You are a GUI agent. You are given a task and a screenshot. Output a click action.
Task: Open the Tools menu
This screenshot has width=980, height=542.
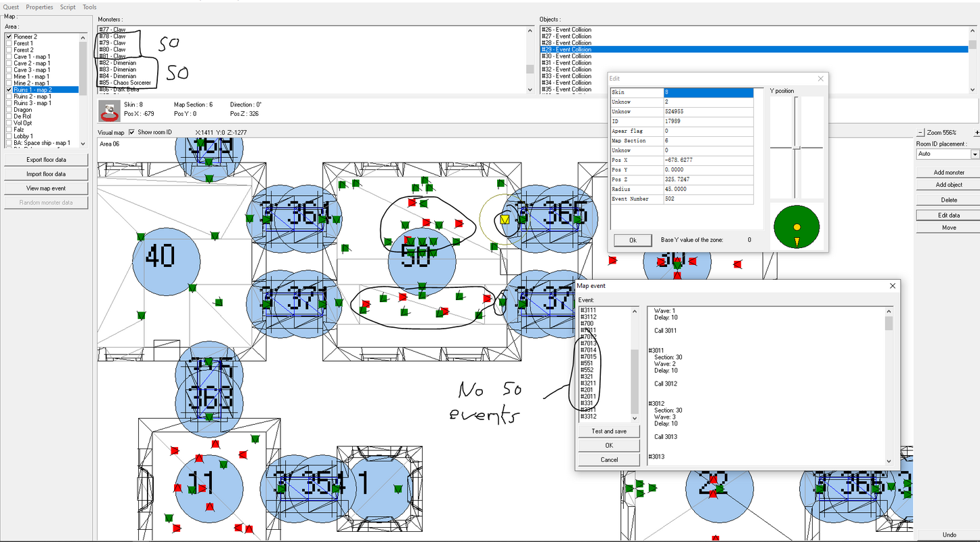(x=89, y=7)
